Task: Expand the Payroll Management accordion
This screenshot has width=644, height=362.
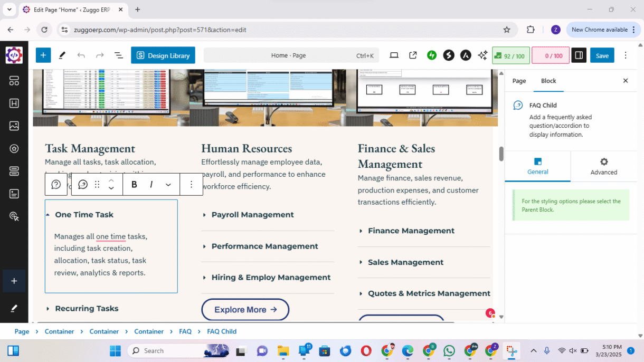Action: 252,215
